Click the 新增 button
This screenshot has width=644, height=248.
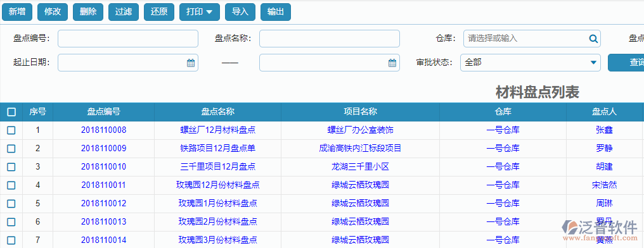point(17,12)
